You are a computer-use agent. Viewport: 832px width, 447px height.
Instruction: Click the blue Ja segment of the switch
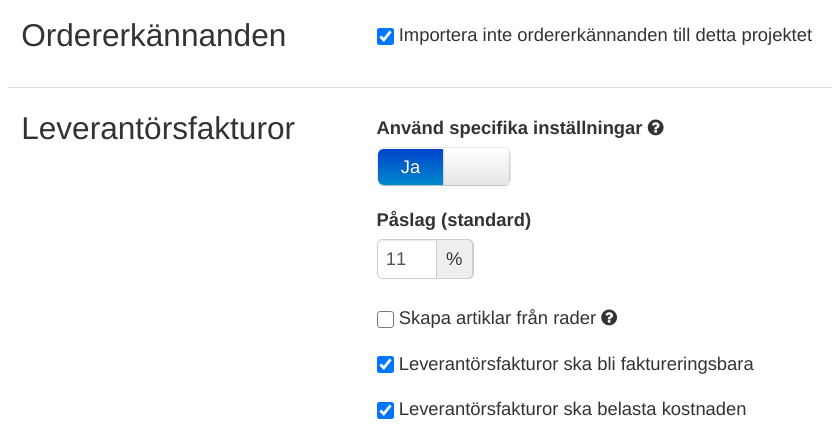click(410, 167)
